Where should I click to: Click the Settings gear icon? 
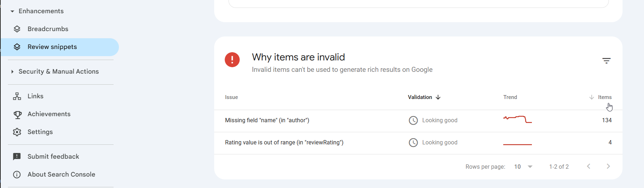17,132
